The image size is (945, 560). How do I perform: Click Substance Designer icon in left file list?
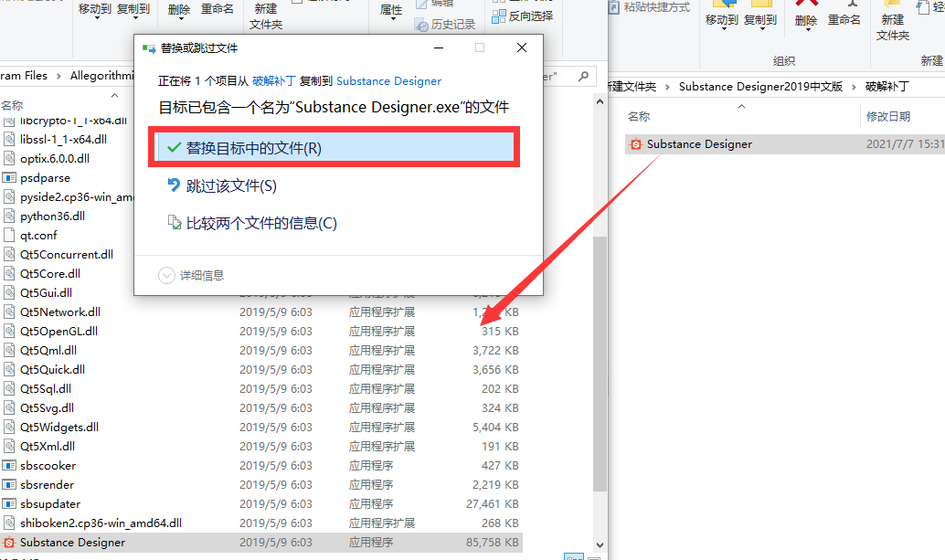pyautogui.click(x=9, y=543)
